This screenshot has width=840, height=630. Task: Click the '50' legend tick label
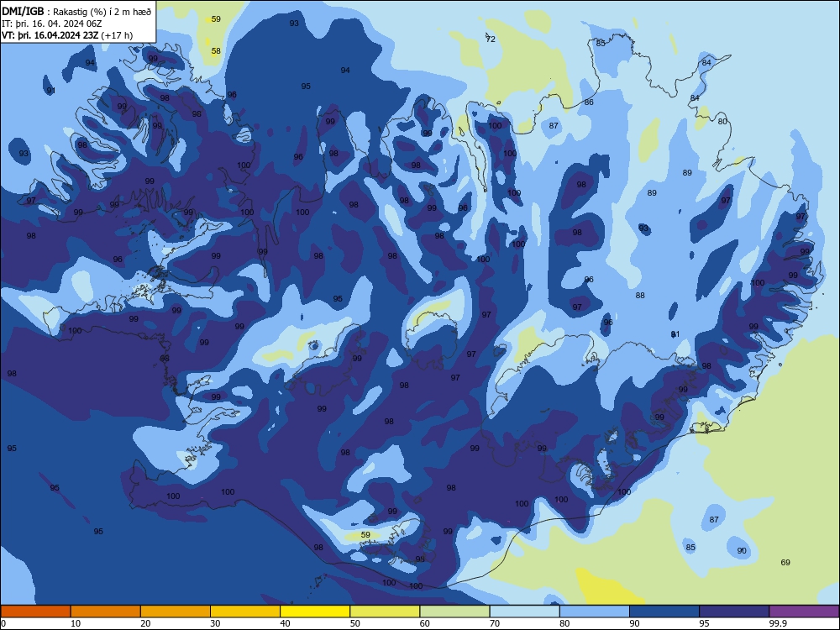click(x=355, y=623)
